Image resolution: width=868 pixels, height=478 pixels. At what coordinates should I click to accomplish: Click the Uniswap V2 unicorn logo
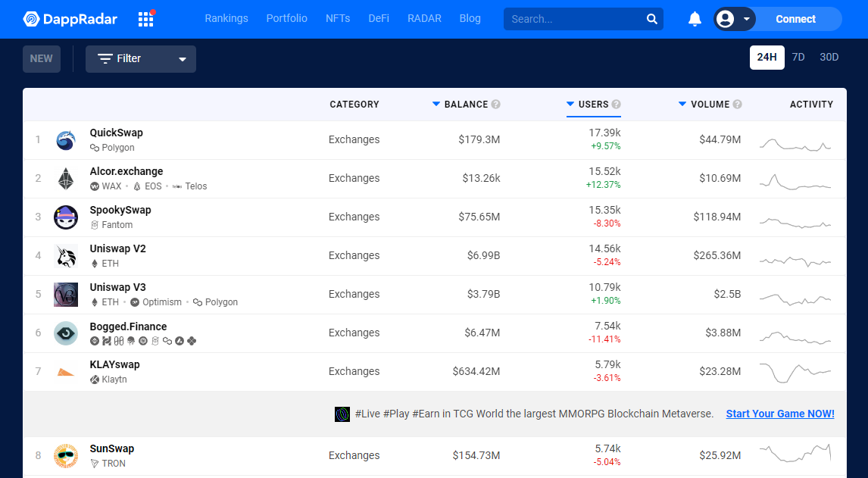tap(66, 256)
